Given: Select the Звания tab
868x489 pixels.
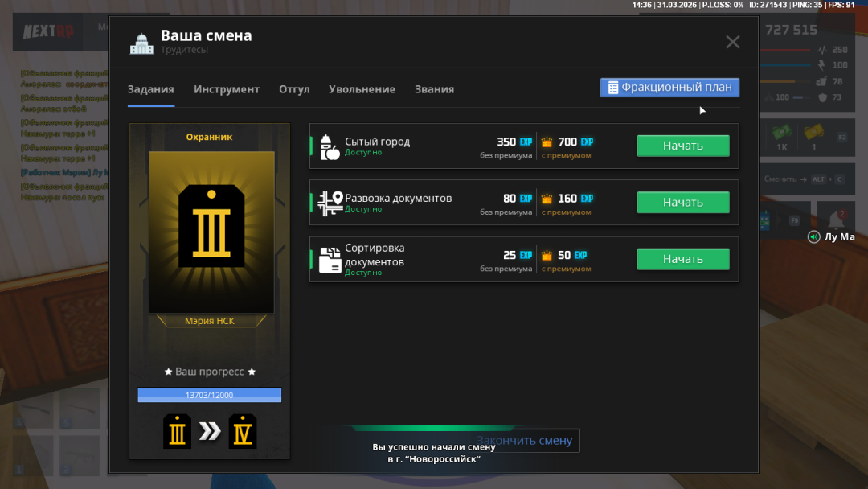Looking at the screenshot, I should click(x=434, y=89).
